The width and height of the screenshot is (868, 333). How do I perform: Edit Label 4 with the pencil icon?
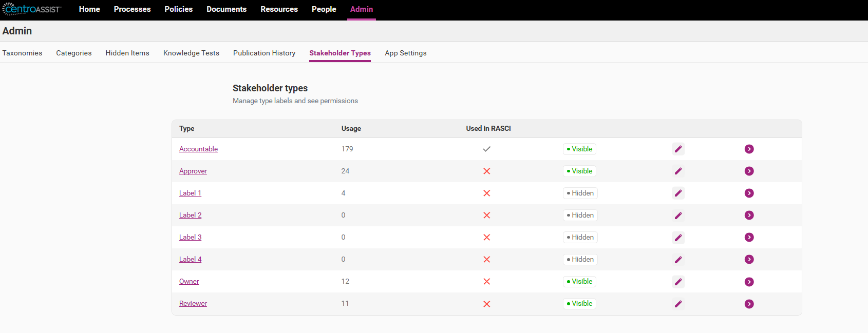click(x=678, y=259)
